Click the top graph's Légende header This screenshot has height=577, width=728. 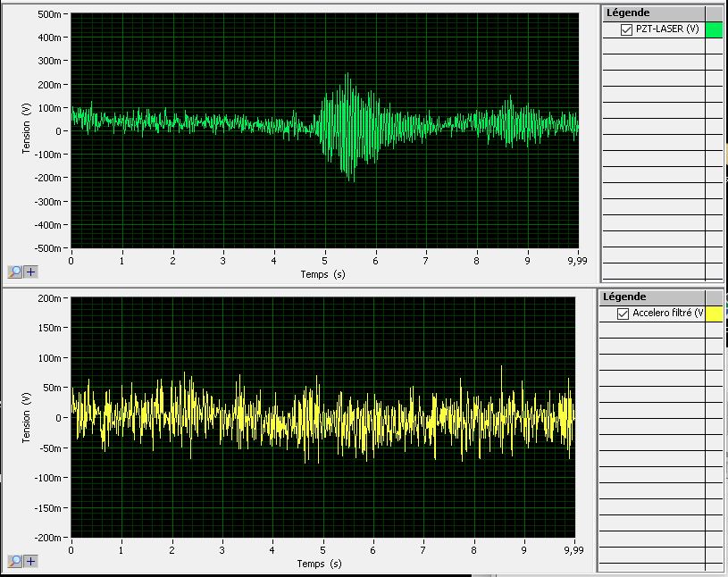click(628, 13)
